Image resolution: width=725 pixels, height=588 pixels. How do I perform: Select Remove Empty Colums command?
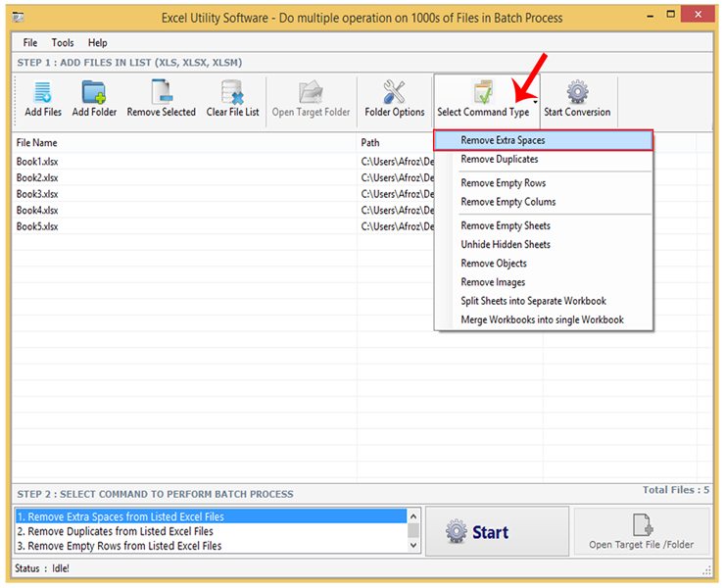click(x=544, y=202)
